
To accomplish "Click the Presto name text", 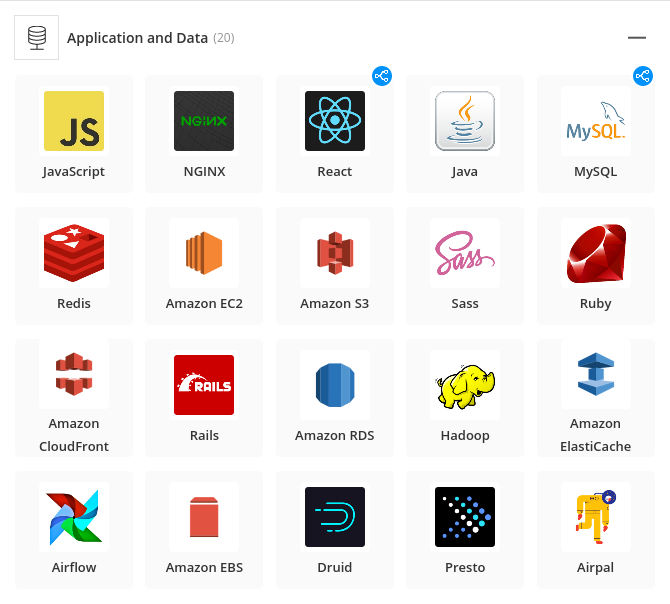I will click(465, 568).
